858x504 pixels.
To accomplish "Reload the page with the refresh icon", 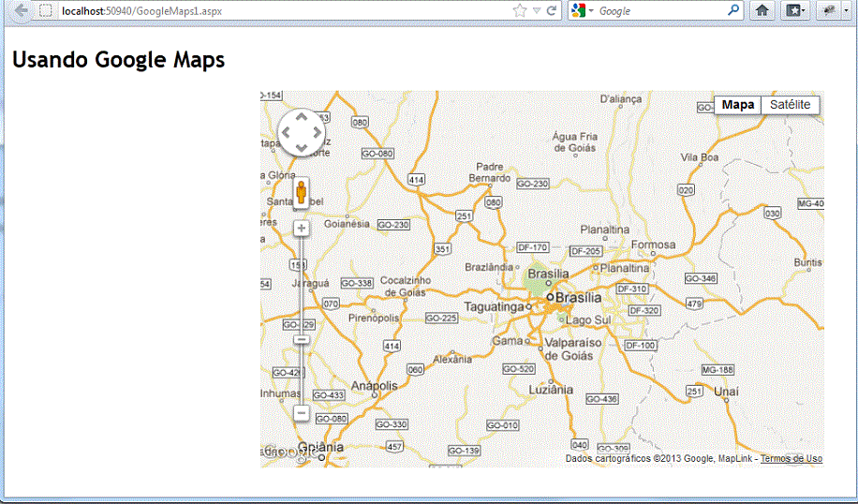I will (552, 11).
